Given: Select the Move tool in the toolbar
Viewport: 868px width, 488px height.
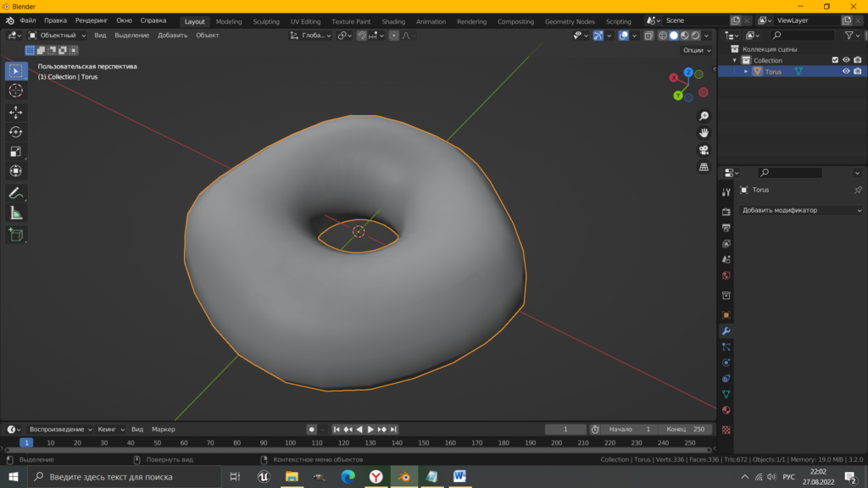Looking at the screenshot, I should (16, 112).
